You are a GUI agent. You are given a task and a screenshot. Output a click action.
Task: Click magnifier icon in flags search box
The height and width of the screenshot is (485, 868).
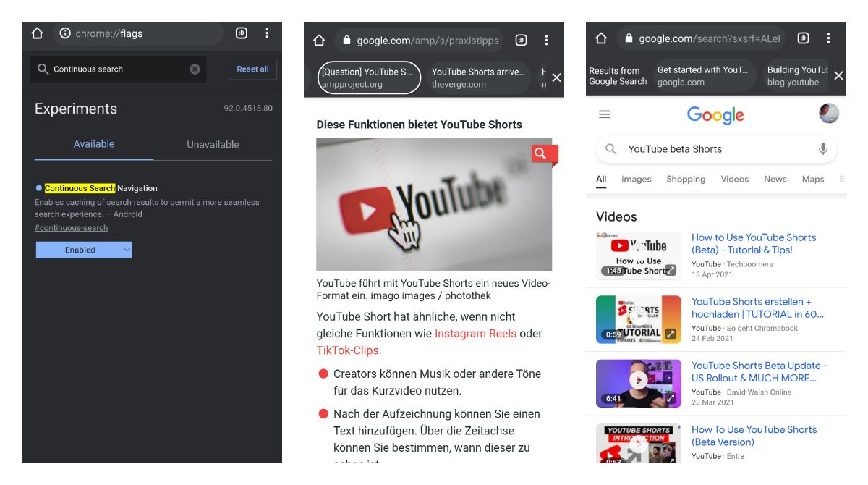click(43, 69)
